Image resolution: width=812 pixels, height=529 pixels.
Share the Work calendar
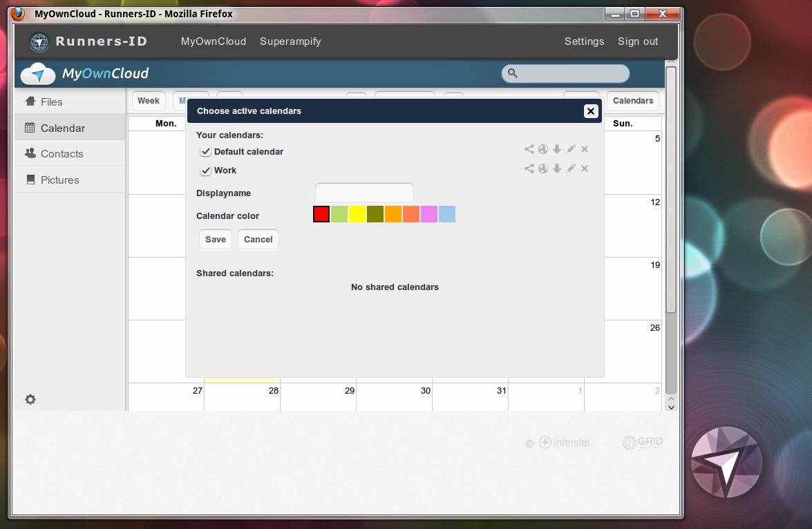coord(529,169)
